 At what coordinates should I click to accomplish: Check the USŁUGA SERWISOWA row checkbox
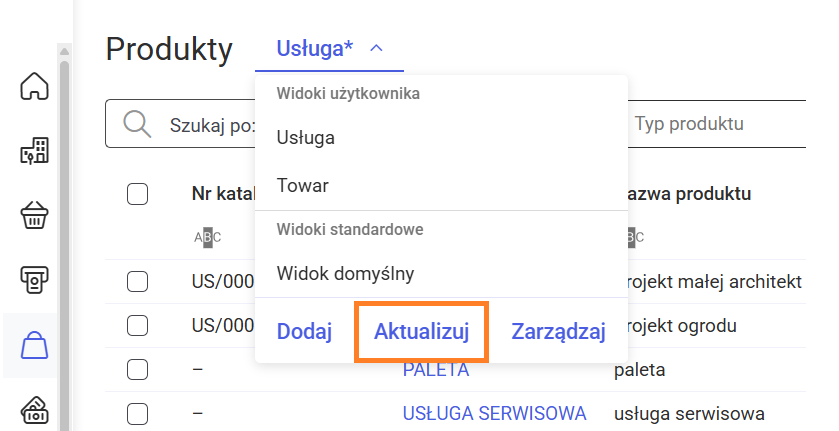click(x=138, y=413)
